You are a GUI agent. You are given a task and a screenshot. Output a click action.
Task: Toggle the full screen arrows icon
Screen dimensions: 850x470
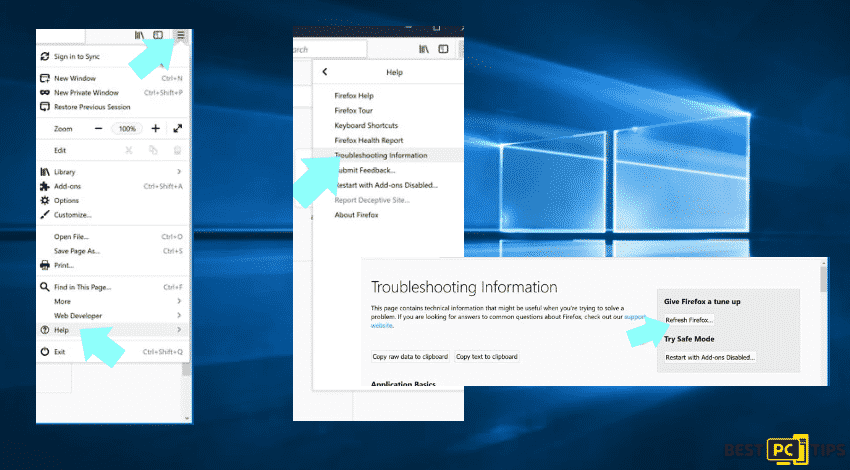[x=177, y=128]
